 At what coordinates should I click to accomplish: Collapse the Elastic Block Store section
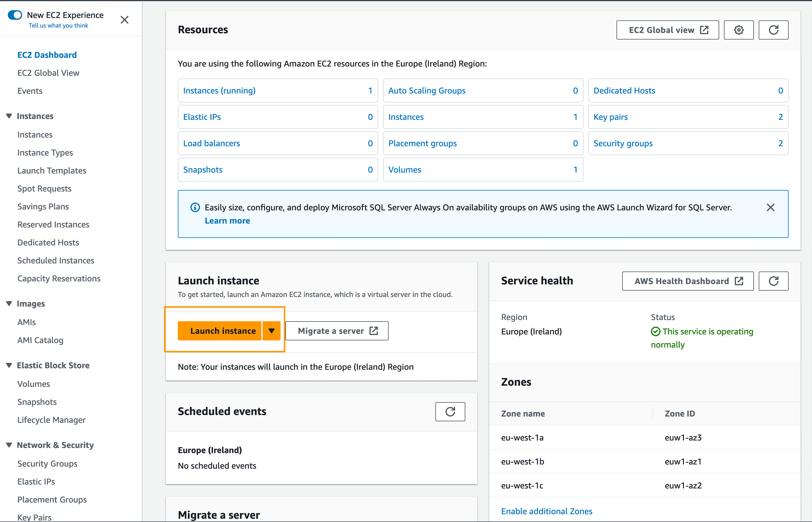(x=9, y=365)
